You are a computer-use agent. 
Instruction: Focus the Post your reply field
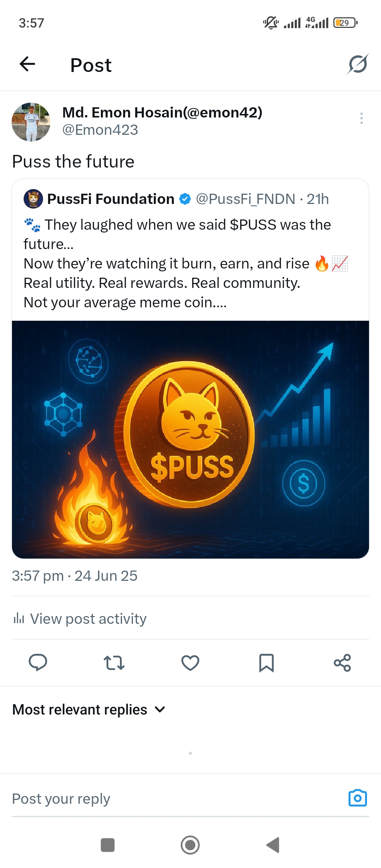[x=176, y=798]
